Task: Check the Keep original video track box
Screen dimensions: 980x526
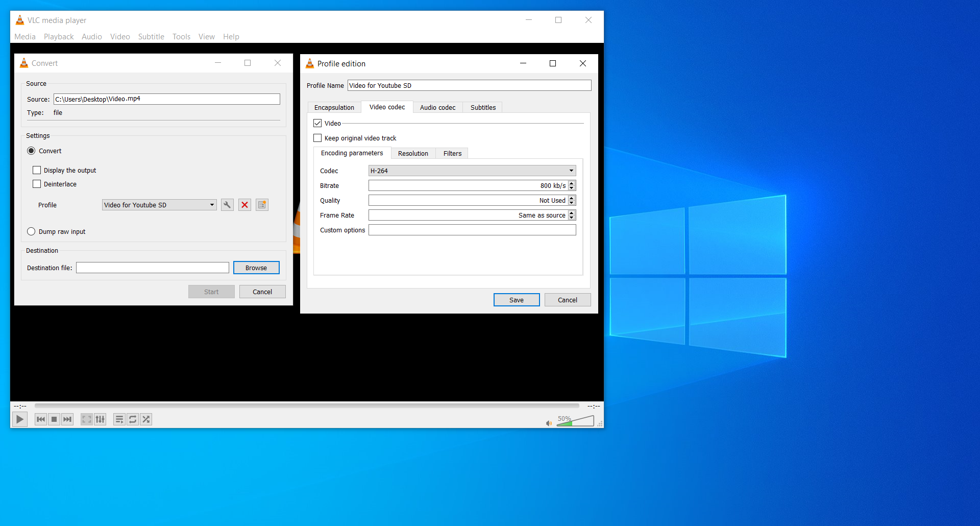Action: click(317, 138)
